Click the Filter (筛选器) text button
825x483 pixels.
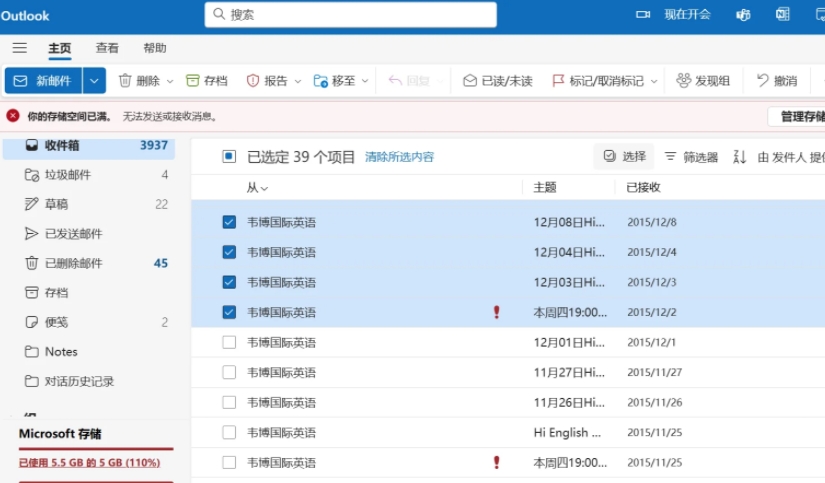click(x=700, y=157)
